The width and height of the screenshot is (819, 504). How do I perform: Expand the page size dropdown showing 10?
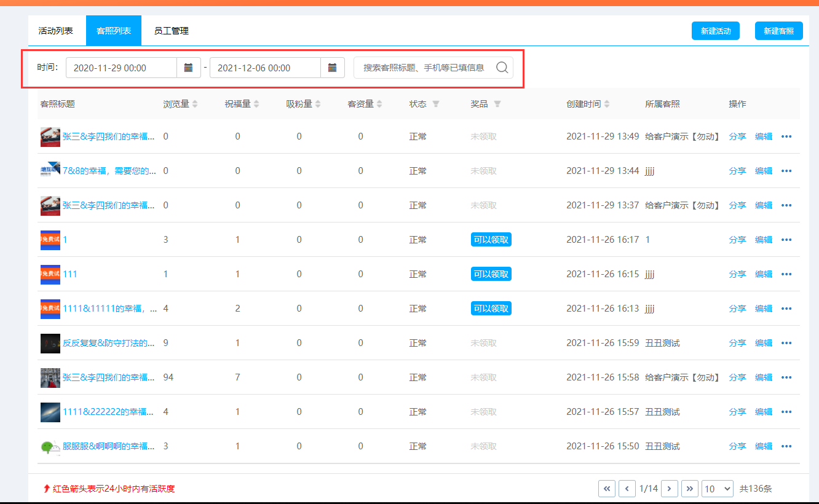click(x=718, y=489)
